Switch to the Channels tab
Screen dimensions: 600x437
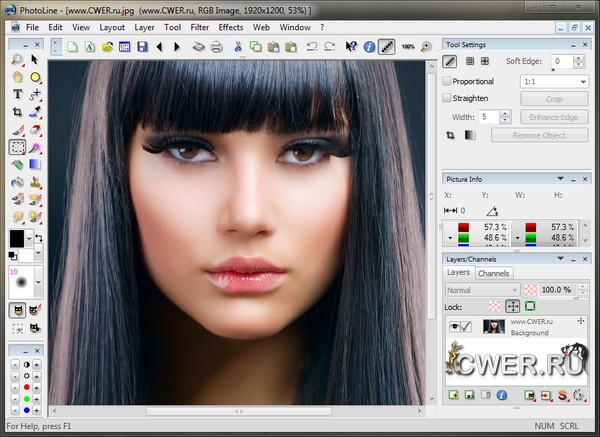[493, 273]
